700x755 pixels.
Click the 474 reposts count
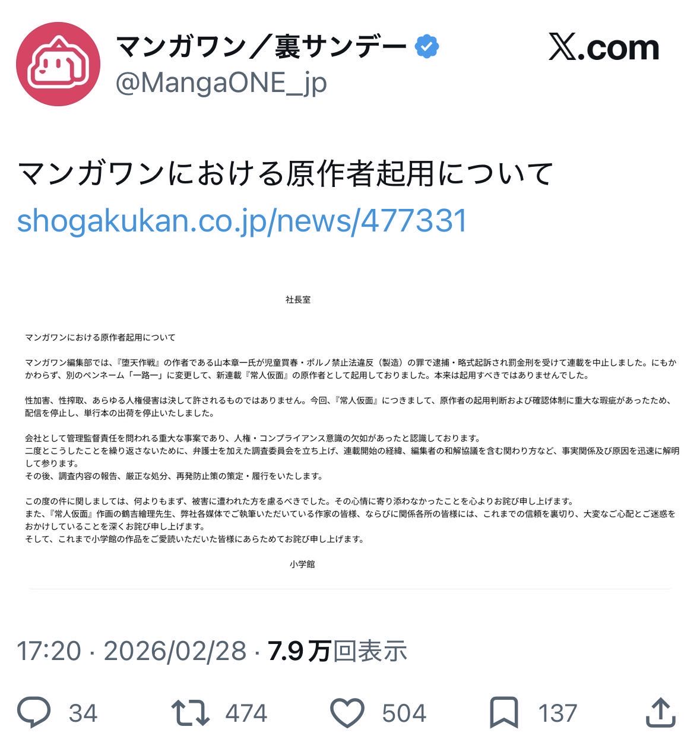pos(246,713)
